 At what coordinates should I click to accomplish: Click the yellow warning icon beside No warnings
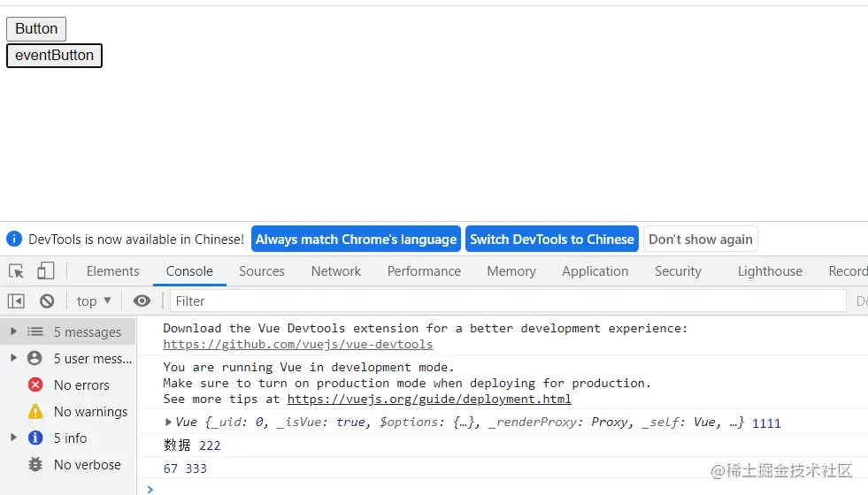coord(35,412)
